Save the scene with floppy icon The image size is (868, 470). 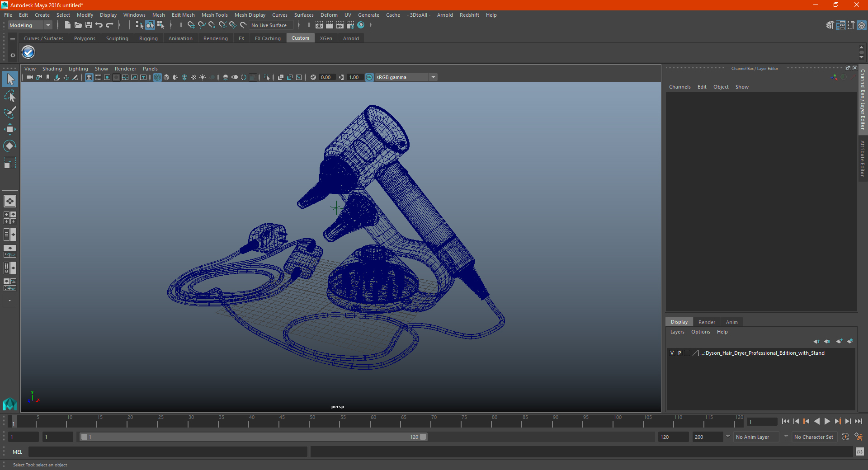[x=89, y=25]
